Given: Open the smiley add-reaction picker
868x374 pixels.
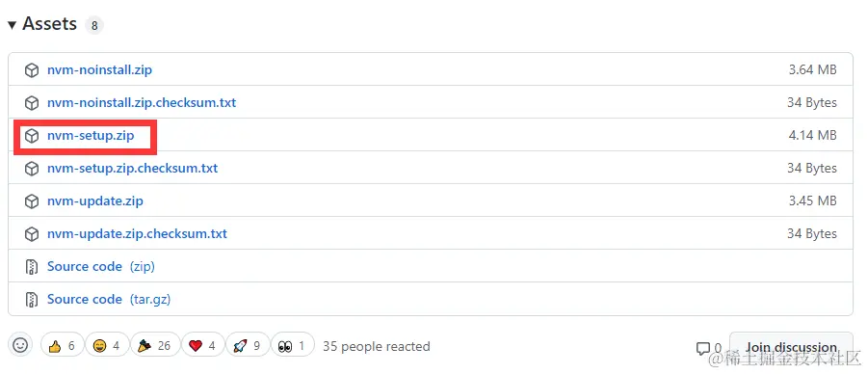Looking at the screenshot, I should coord(20,345).
